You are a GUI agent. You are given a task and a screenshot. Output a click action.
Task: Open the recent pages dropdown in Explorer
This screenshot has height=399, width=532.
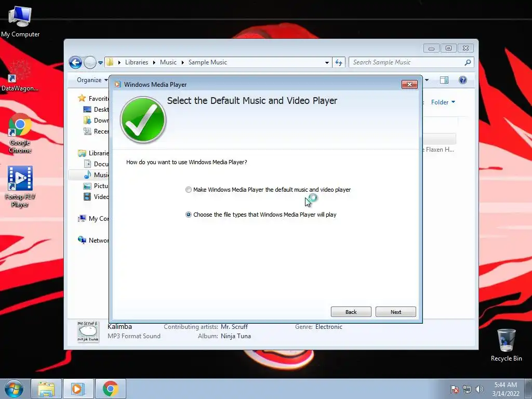[100, 63]
